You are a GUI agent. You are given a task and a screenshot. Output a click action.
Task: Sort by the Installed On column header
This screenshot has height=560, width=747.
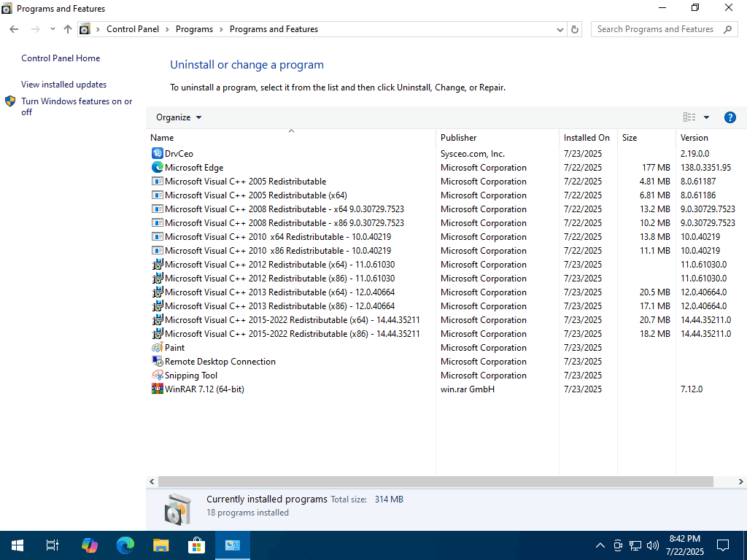(589, 137)
